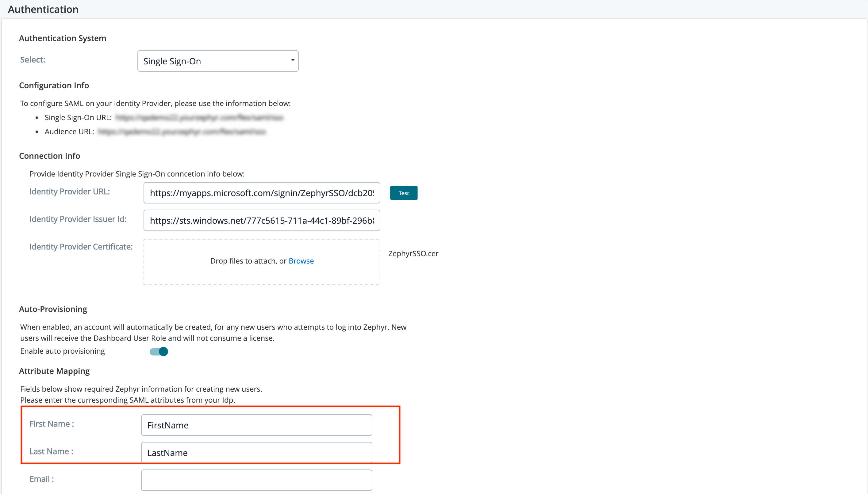The width and height of the screenshot is (868, 494).
Task: Click the Identity Provider URL field
Action: (x=261, y=193)
